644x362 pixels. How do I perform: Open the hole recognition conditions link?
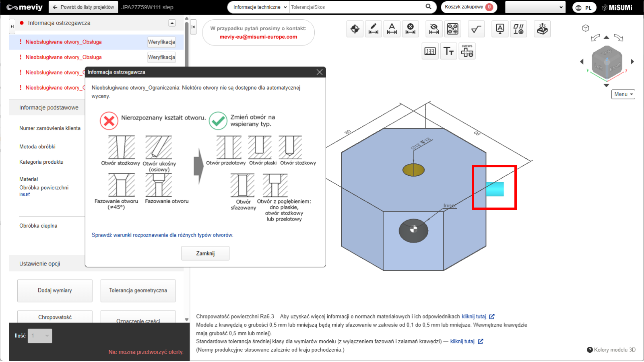tap(162, 235)
